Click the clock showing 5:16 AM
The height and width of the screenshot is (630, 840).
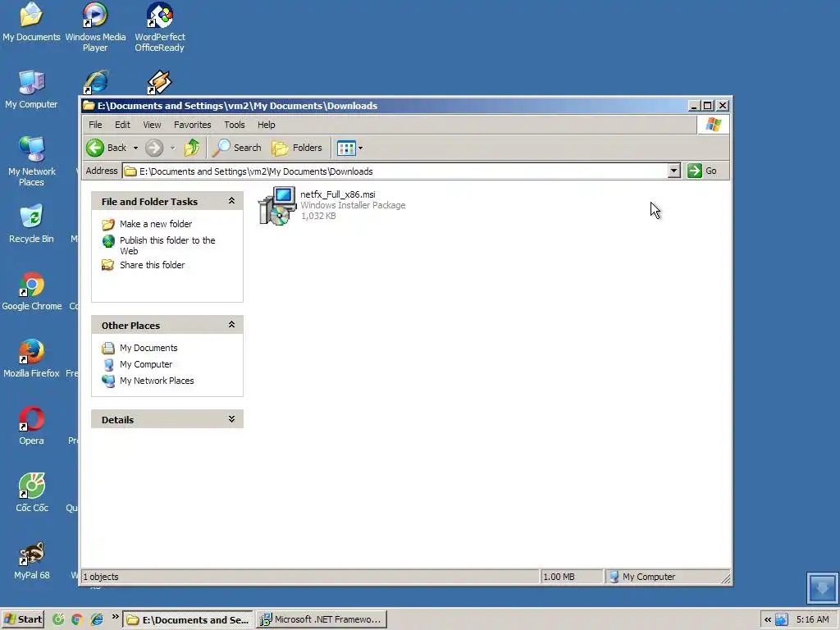coord(812,620)
